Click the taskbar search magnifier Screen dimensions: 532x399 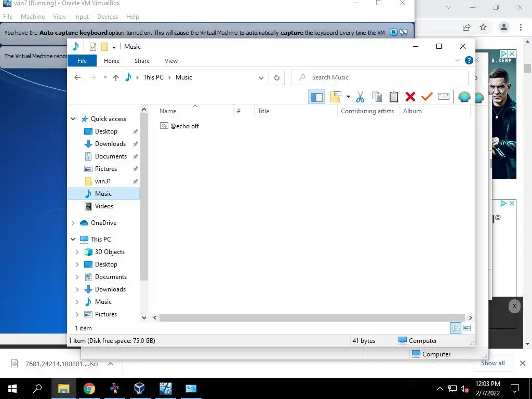[37, 388]
